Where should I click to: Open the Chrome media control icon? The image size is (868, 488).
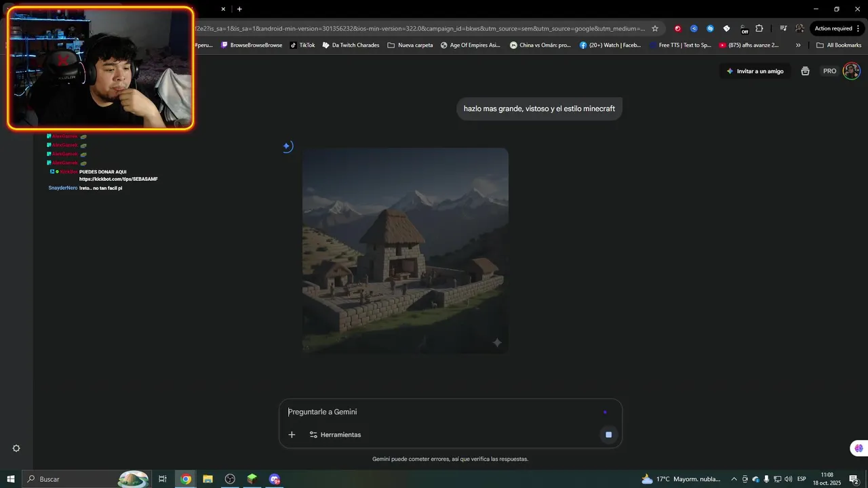(x=783, y=28)
